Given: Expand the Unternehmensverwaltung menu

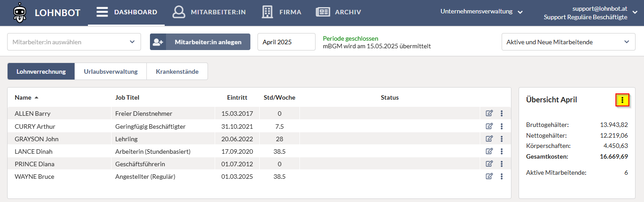Looking at the screenshot, I should 482,12.
